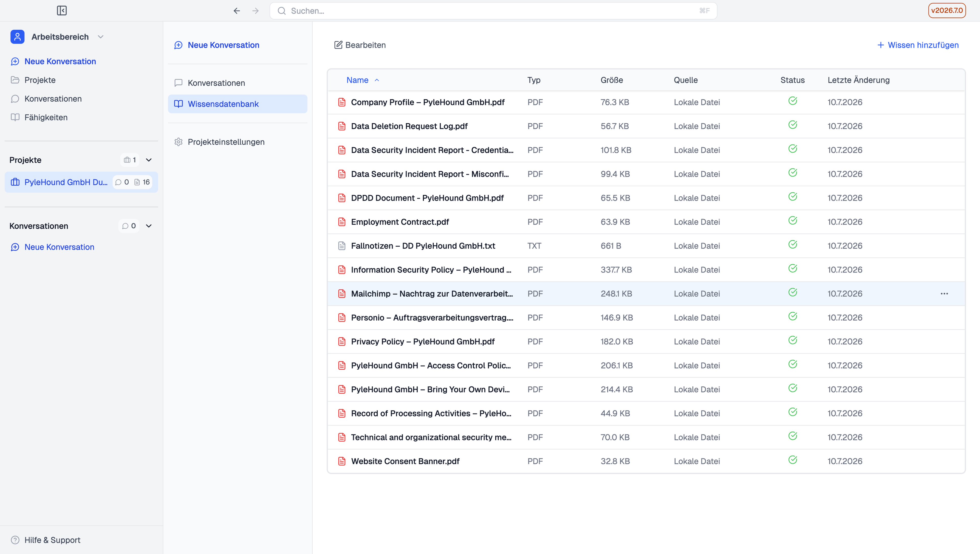
Task: Click the Projekte count badge showing 1
Action: pyautogui.click(x=130, y=160)
